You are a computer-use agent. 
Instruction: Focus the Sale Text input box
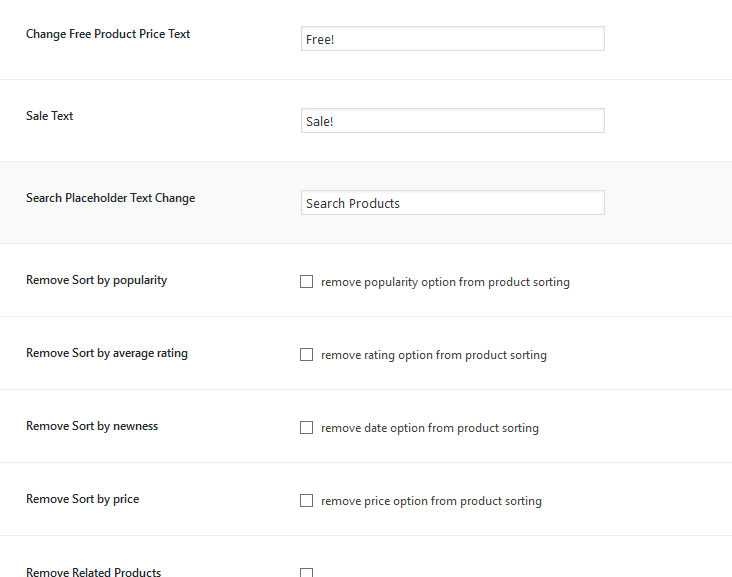coord(452,121)
